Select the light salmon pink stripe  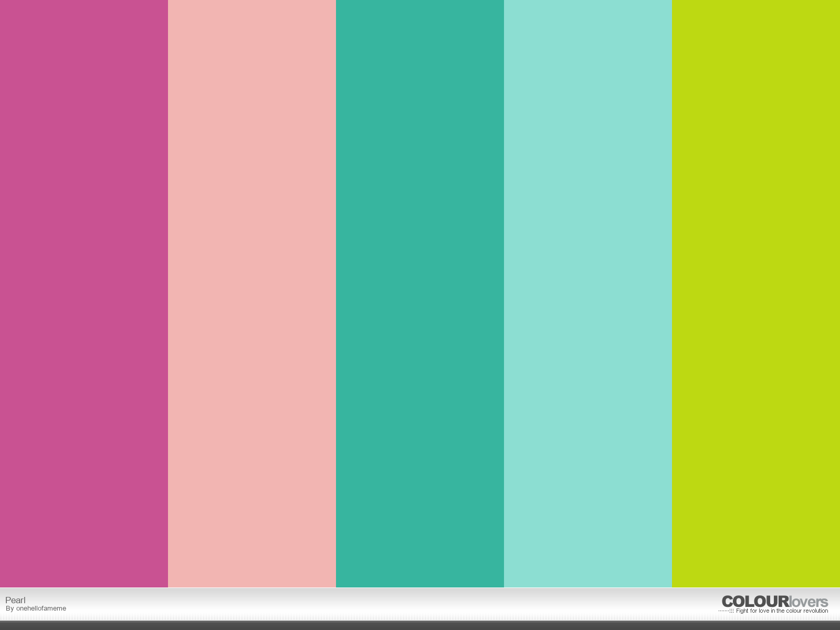click(x=252, y=293)
